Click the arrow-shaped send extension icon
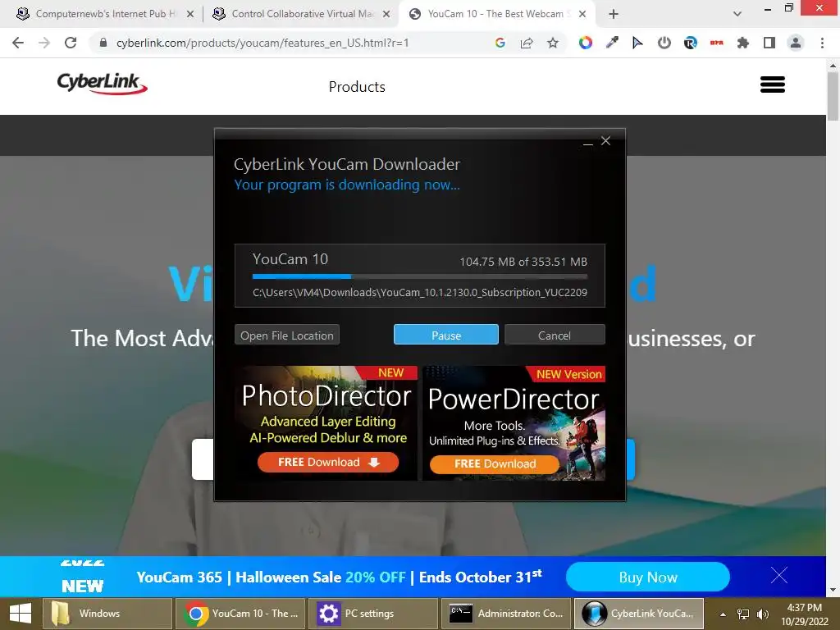Image resolution: width=840 pixels, height=630 pixels. [637, 43]
